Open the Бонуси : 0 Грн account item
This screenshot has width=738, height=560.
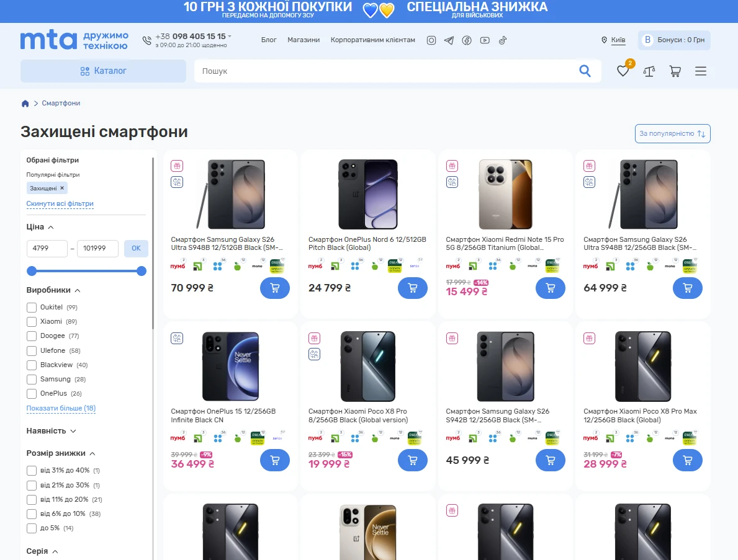(674, 40)
